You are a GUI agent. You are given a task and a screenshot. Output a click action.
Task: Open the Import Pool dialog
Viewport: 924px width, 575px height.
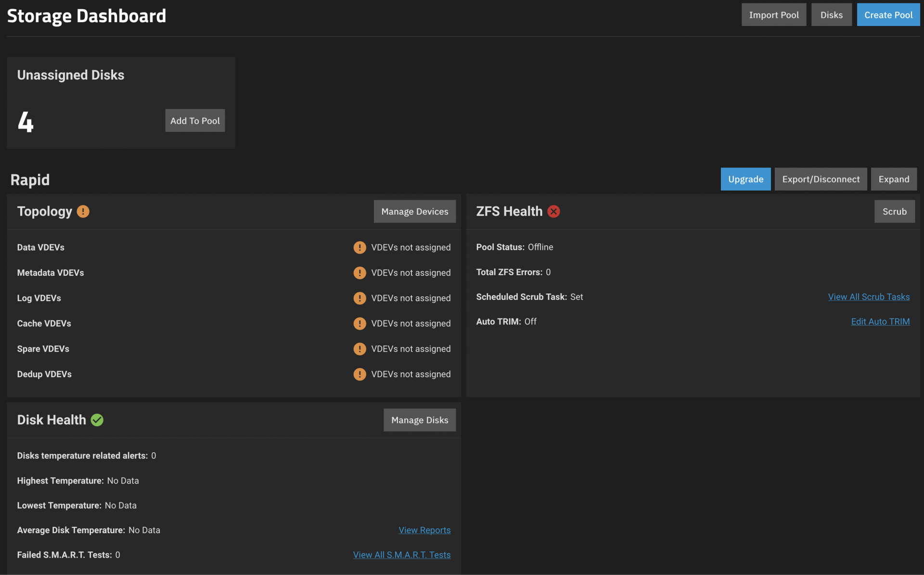(773, 15)
